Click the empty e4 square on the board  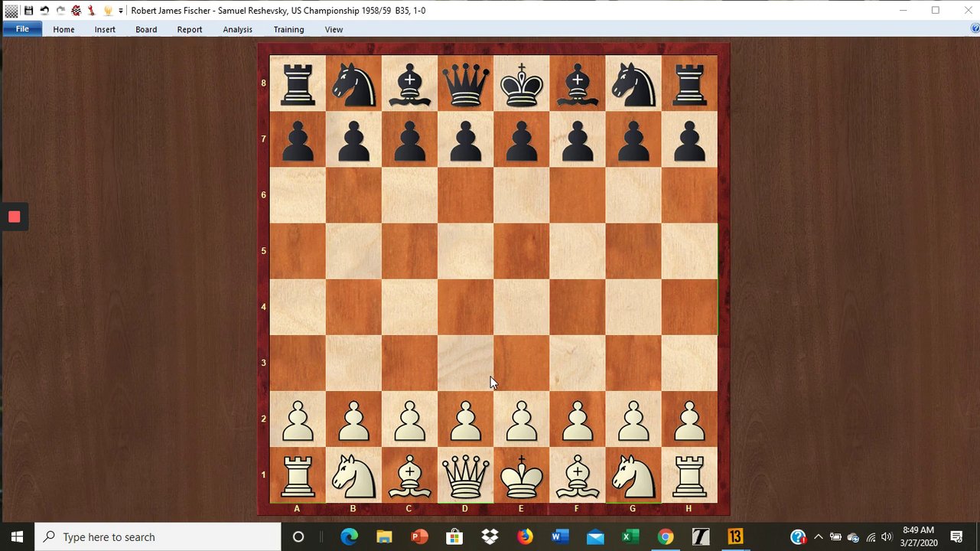[522, 307]
